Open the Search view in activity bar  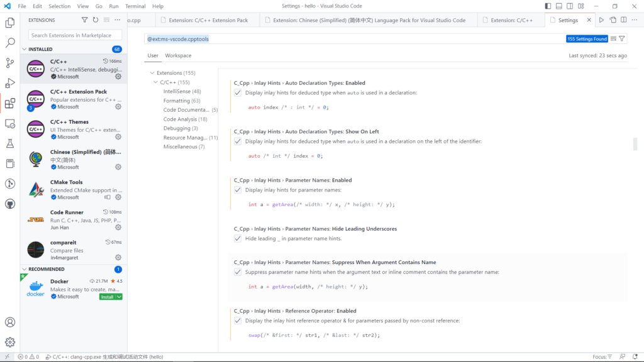10,43
